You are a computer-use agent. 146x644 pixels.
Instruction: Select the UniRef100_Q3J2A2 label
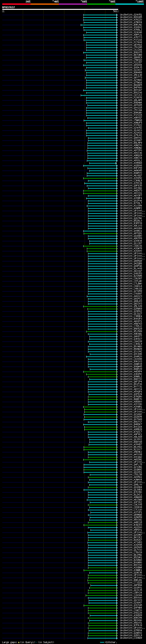coord(131,352)
